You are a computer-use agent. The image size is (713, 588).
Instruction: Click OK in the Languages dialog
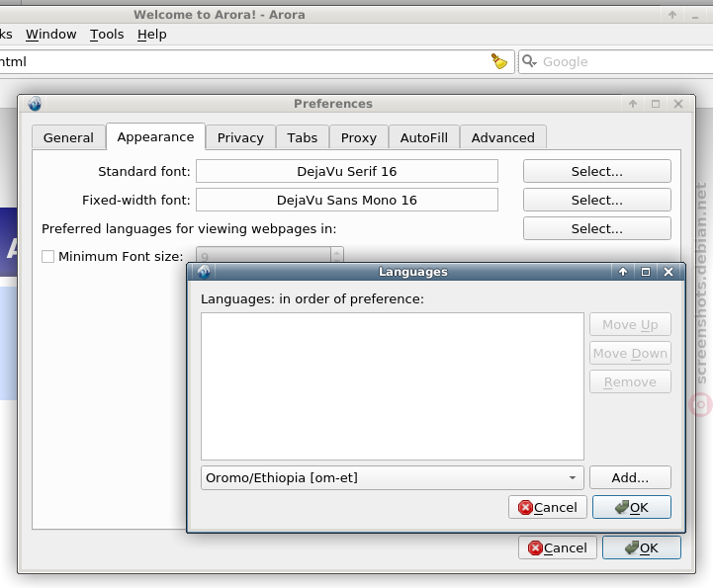point(632,507)
